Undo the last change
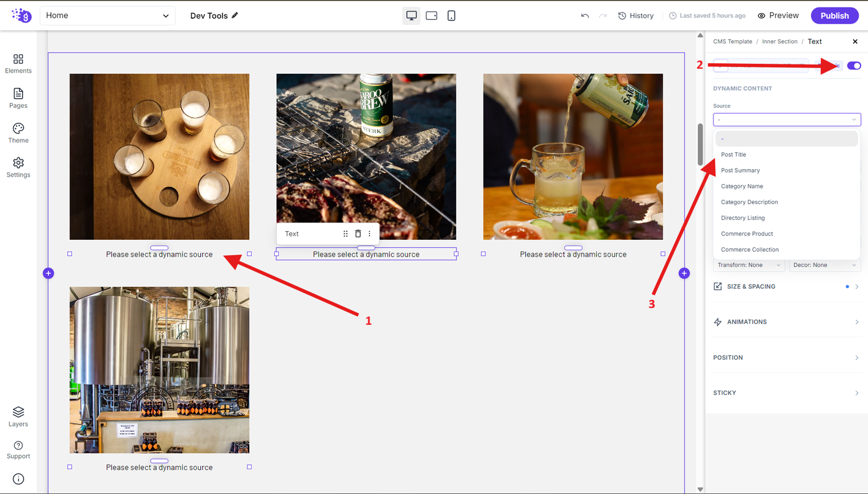 click(x=585, y=15)
